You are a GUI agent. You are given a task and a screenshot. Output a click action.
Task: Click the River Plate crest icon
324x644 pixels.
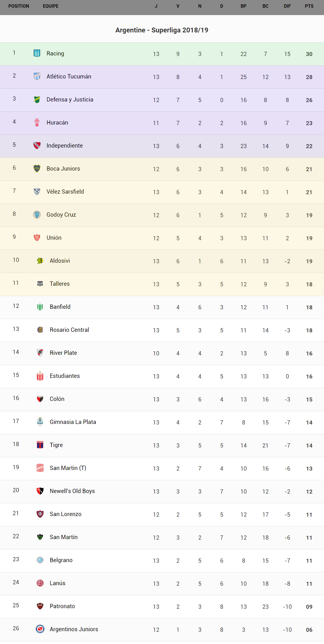click(40, 353)
